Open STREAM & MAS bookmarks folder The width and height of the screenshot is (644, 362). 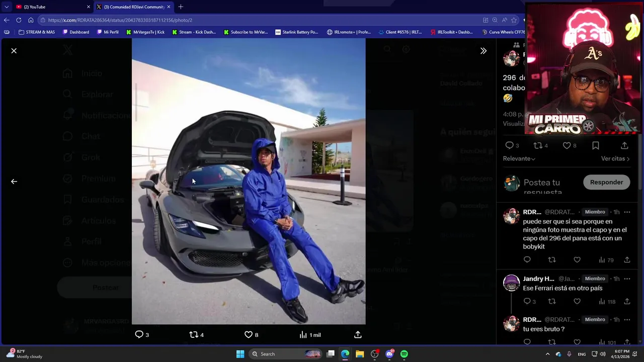[x=36, y=32]
